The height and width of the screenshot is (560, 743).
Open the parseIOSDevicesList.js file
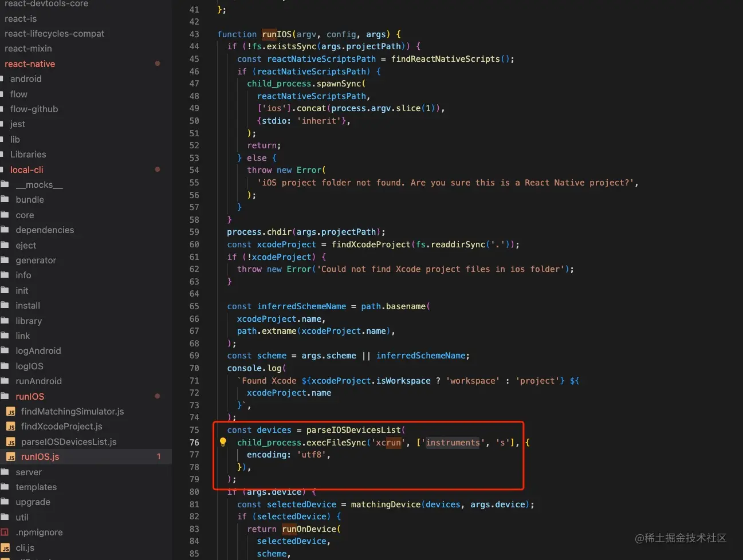tap(69, 442)
